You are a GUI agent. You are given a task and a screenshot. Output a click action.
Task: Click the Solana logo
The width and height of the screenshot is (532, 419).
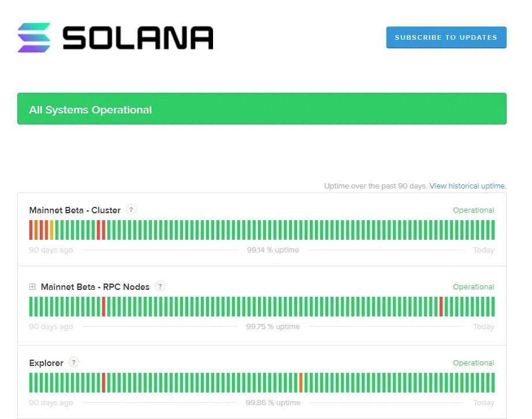click(x=115, y=37)
